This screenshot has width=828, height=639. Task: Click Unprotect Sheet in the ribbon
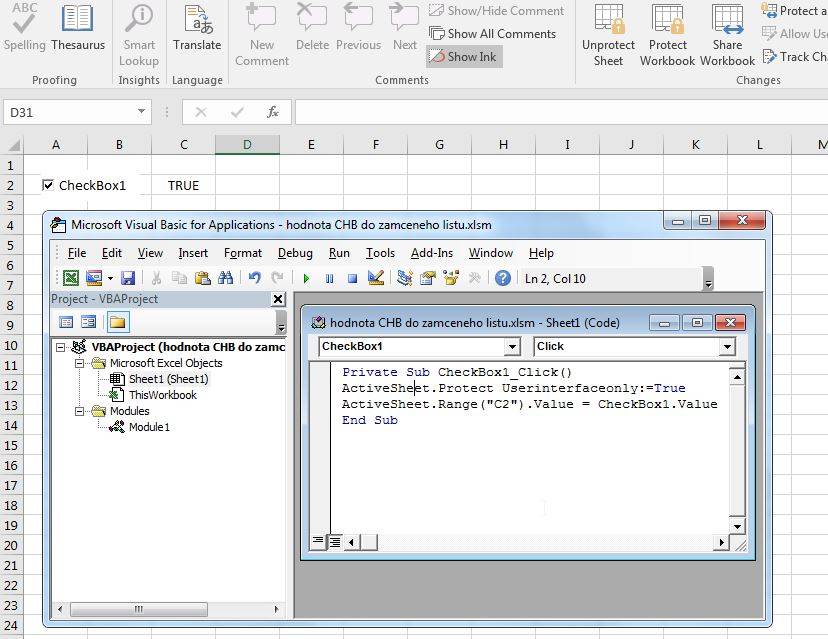point(608,34)
